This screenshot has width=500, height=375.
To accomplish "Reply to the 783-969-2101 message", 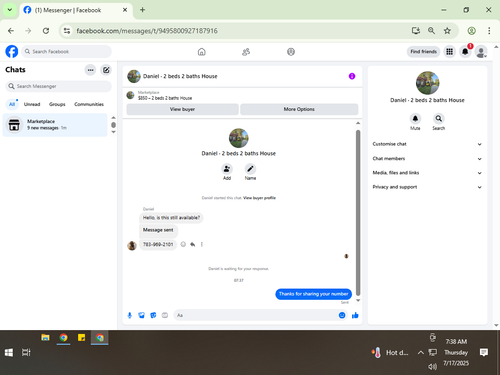I will coord(193,244).
